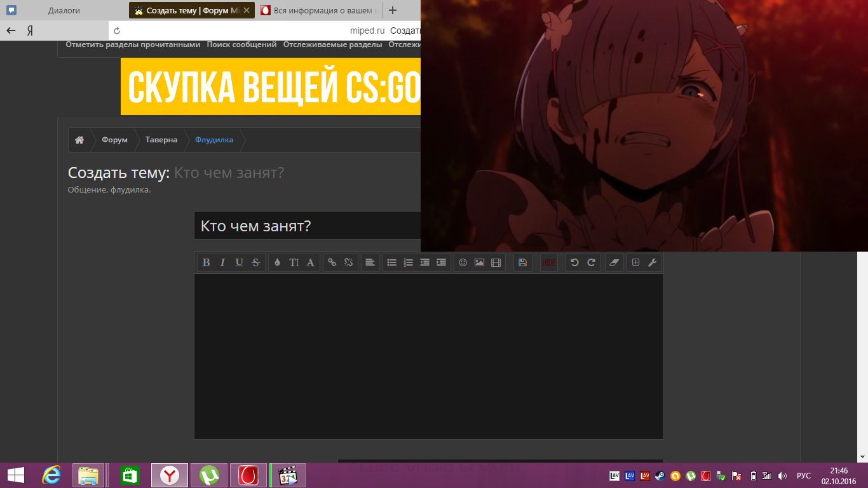Open network signal status in the tray
The image size is (868, 488).
tap(767, 475)
